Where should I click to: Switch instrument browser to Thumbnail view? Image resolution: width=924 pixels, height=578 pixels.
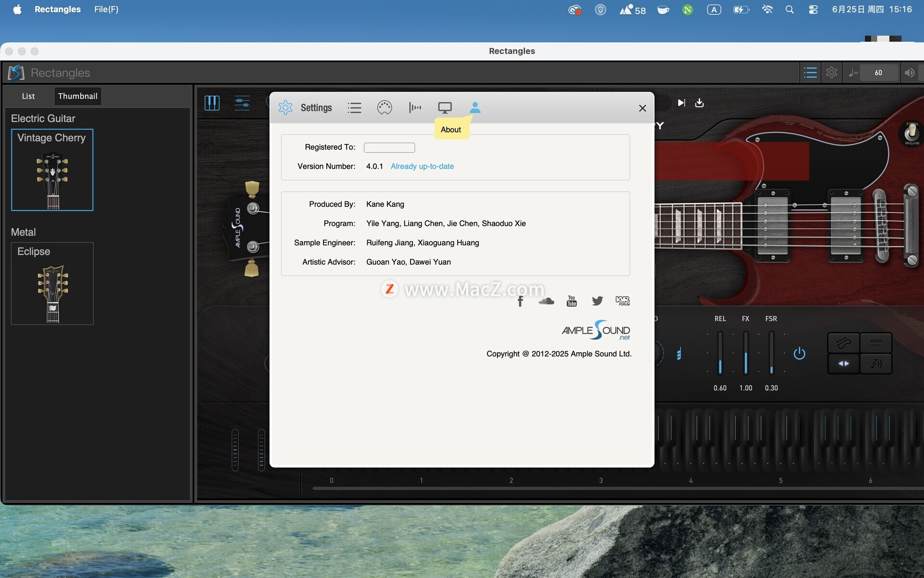click(77, 96)
